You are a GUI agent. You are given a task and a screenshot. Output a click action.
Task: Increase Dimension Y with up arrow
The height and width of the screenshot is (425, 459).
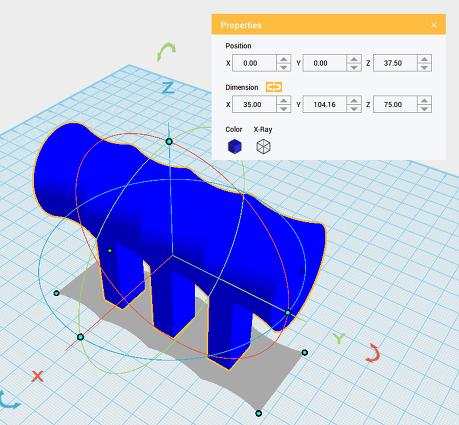tap(354, 100)
